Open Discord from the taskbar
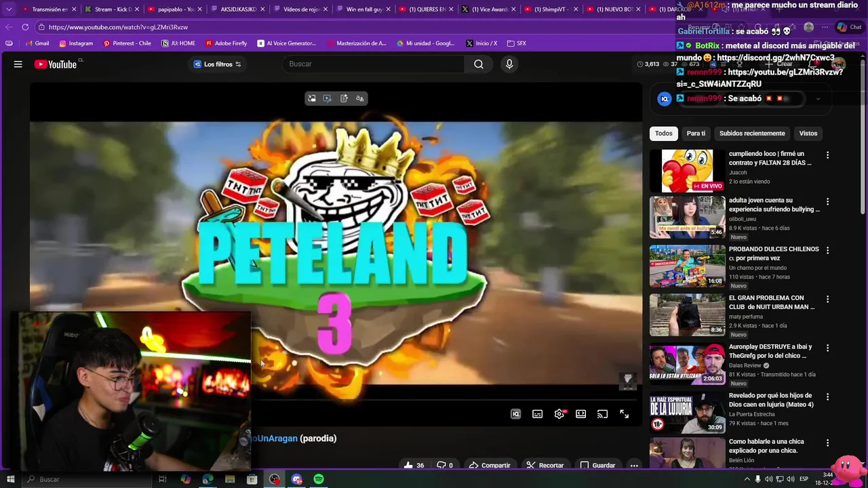868x488 pixels. (296, 479)
